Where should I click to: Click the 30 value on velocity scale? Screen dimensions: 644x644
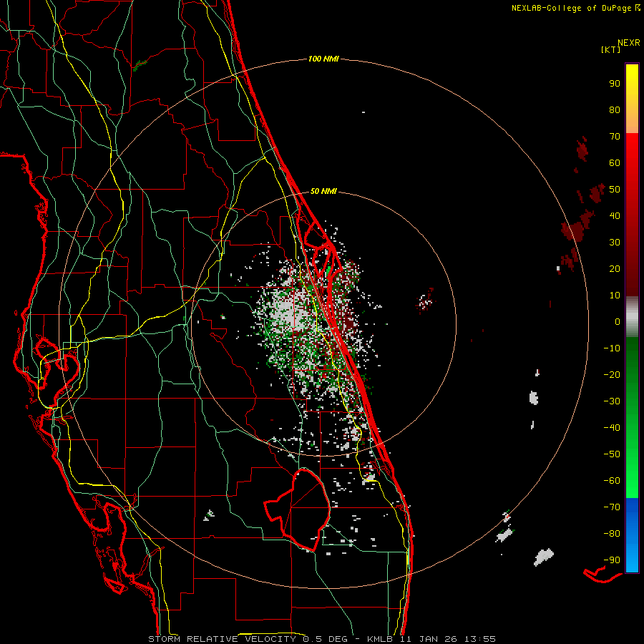[x=615, y=243]
